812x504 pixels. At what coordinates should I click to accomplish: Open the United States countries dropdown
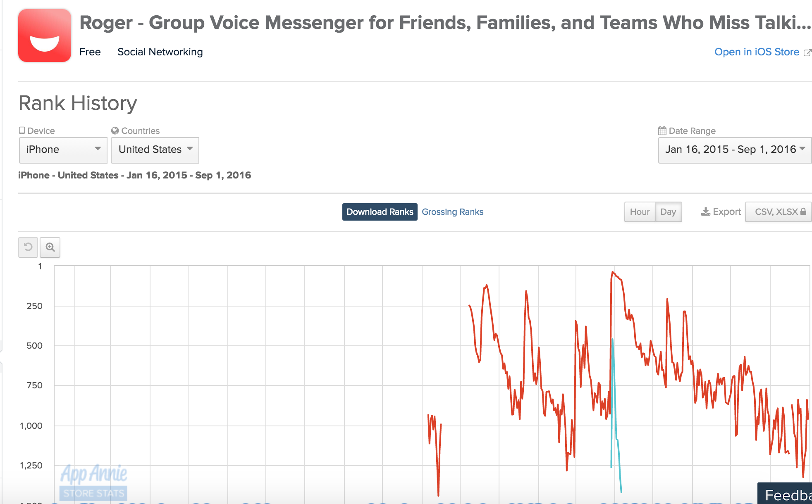[155, 150]
